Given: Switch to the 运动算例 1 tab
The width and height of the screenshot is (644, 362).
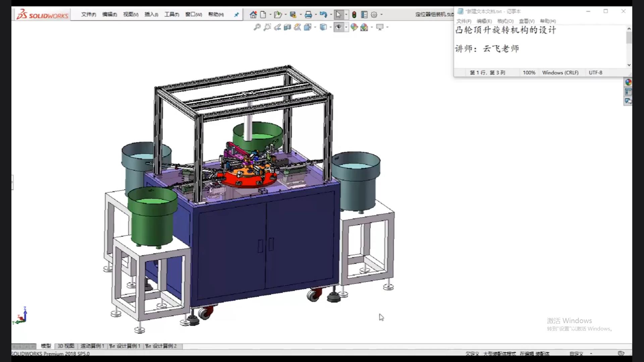Looking at the screenshot, I should point(92,346).
